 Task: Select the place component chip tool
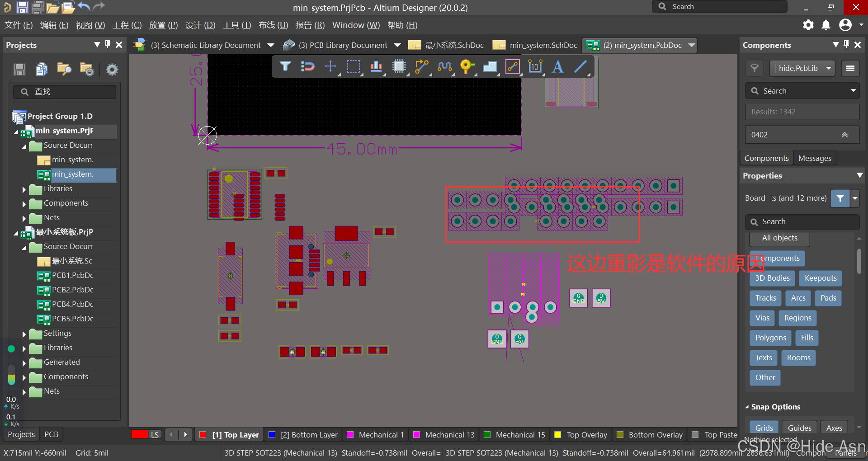(x=399, y=66)
